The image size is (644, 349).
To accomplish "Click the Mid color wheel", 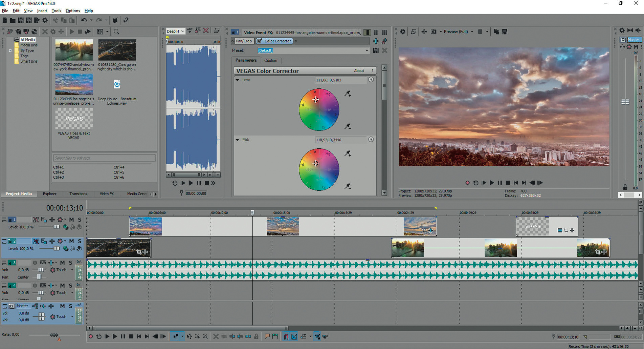I will pyautogui.click(x=319, y=169).
